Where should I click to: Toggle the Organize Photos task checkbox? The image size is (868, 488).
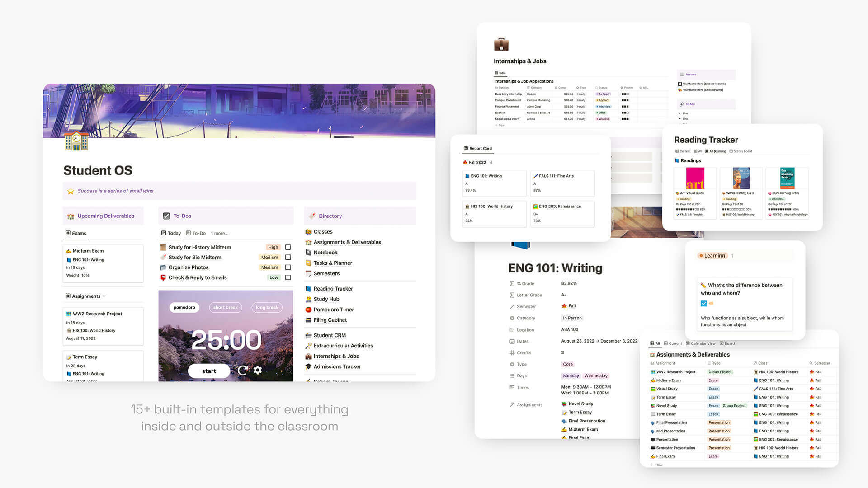coord(288,267)
